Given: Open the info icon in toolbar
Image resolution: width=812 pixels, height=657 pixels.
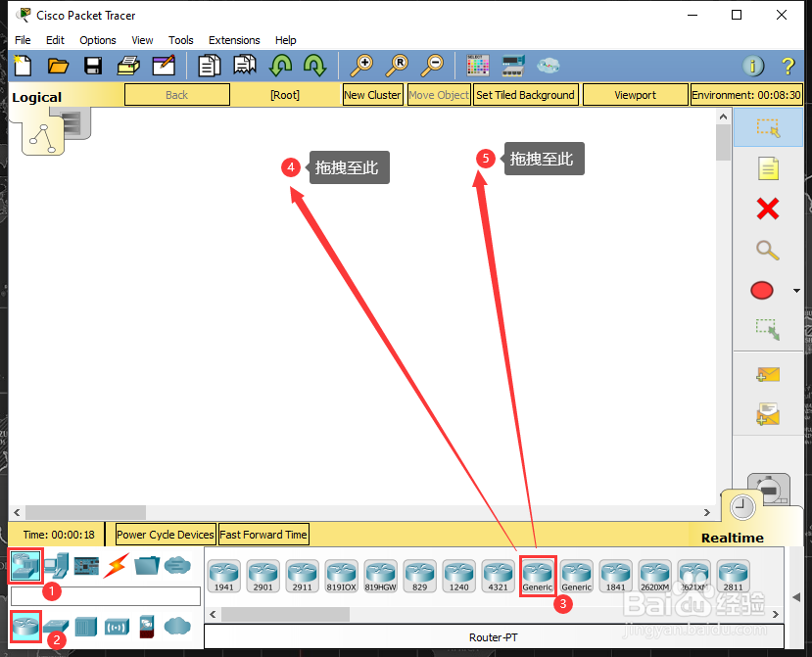Looking at the screenshot, I should pyautogui.click(x=753, y=66).
